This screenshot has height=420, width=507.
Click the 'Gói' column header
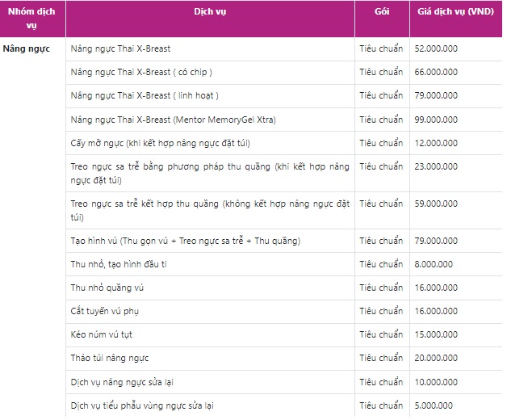(x=382, y=11)
